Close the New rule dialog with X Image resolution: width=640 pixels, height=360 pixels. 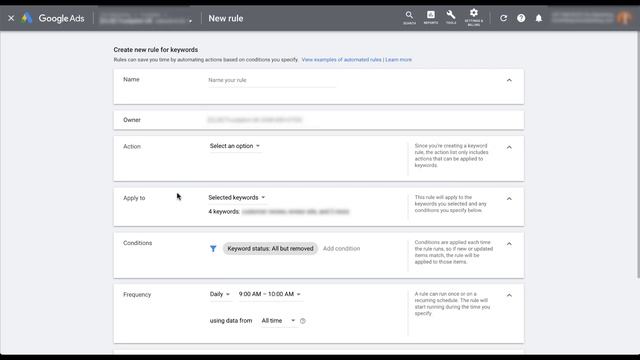coord(11,18)
